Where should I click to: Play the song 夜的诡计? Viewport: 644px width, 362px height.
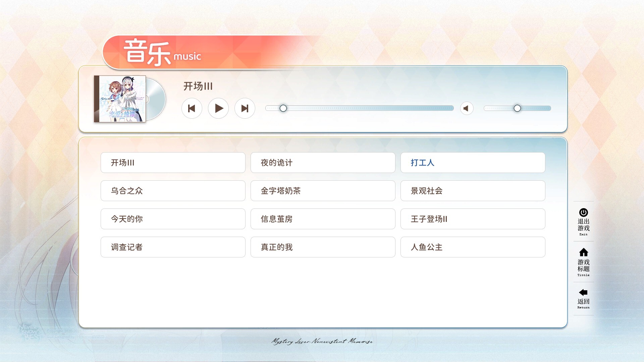[322, 163]
